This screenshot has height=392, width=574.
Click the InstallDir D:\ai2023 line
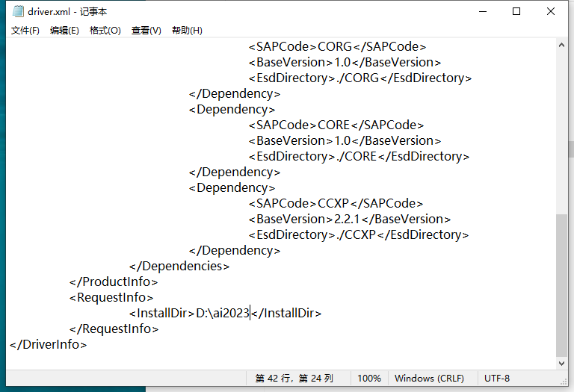pyautogui.click(x=225, y=314)
